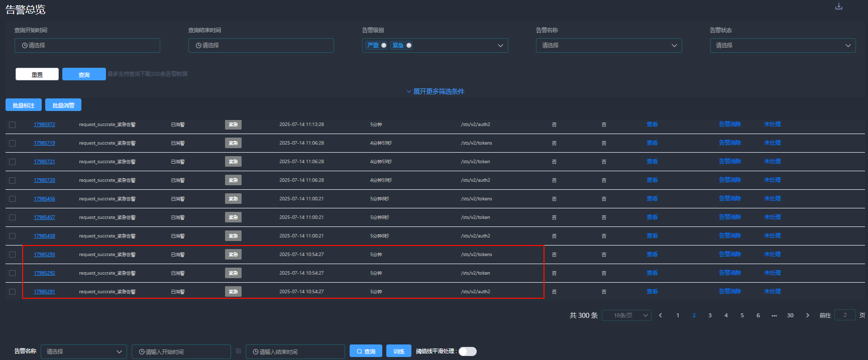This screenshot has height=360, width=868.
Task: Open the 10条/页 page size dropdown
Action: pos(626,315)
